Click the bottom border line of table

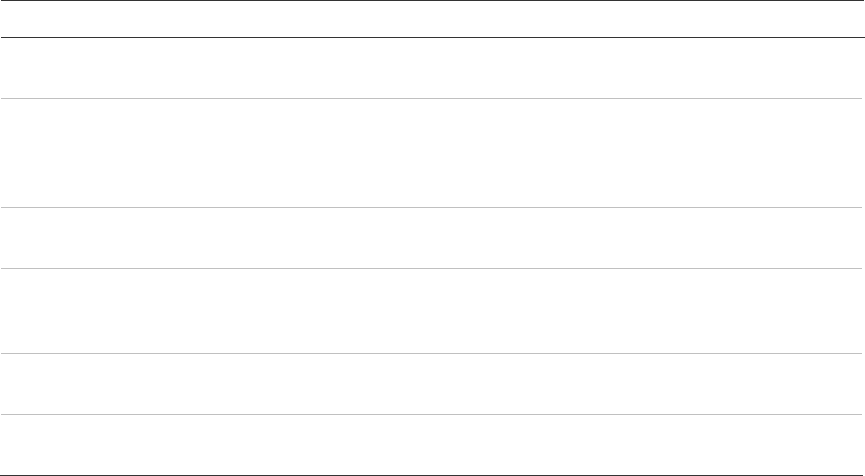430,473
